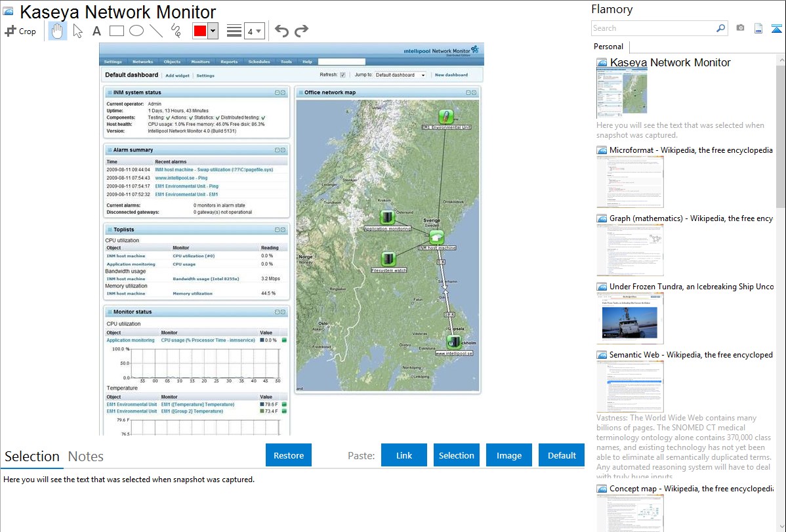Click the Flamory Search field
This screenshot has width=786, height=532.
tap(653, 28)
